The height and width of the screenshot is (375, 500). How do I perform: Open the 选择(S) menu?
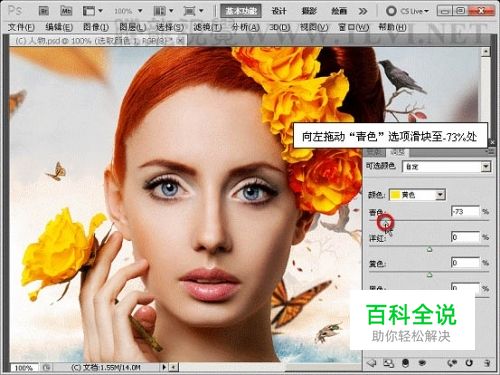pyautogui.click(x=170, y=27)
